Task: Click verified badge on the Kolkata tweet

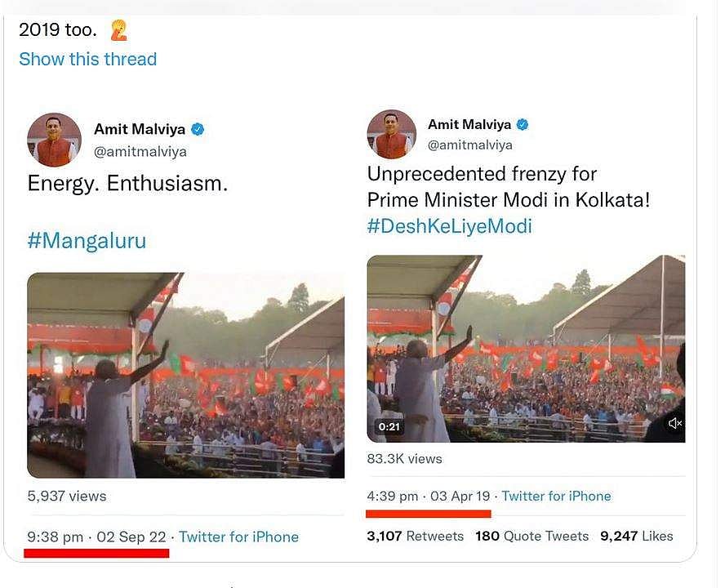Action: (523, 124)
